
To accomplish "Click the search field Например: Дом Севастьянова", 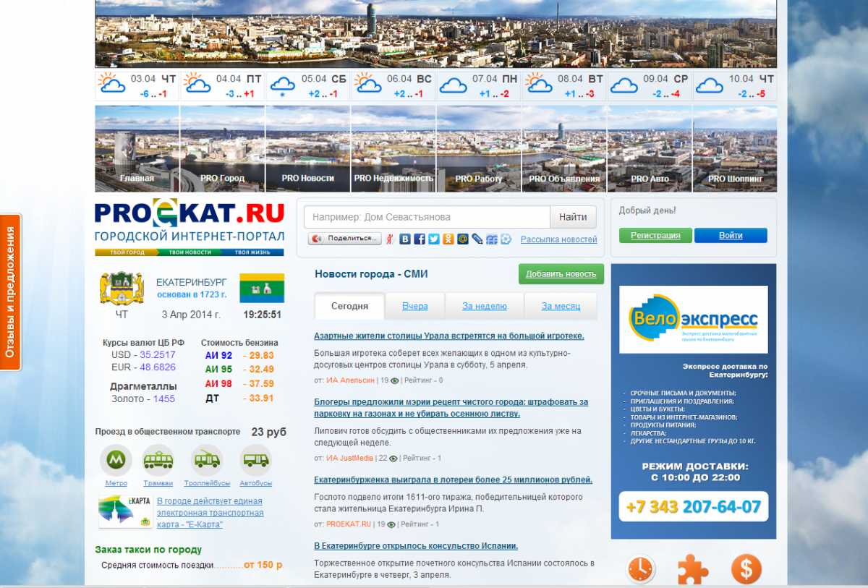I will click(x=427, y=217).
